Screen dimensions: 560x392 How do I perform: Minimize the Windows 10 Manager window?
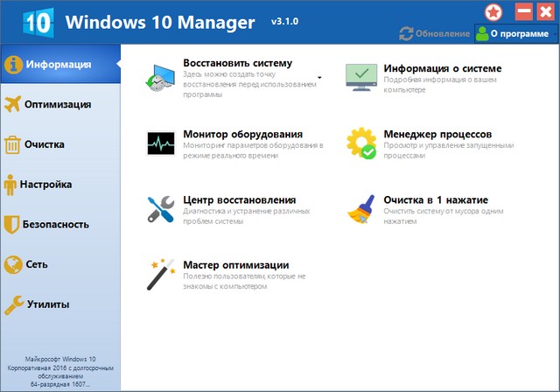pyautogui.click(x=523, y=12)
